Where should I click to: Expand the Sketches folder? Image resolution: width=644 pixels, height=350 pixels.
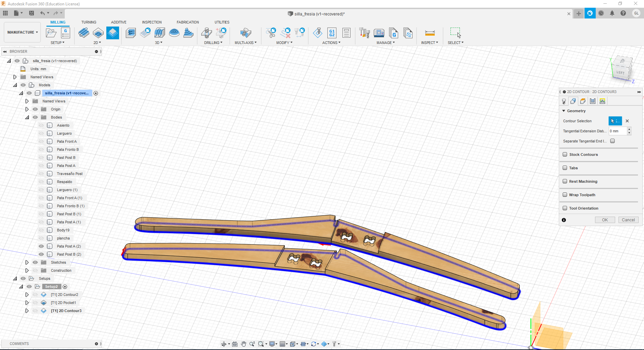pyautogui.click(x=27, y=262)
